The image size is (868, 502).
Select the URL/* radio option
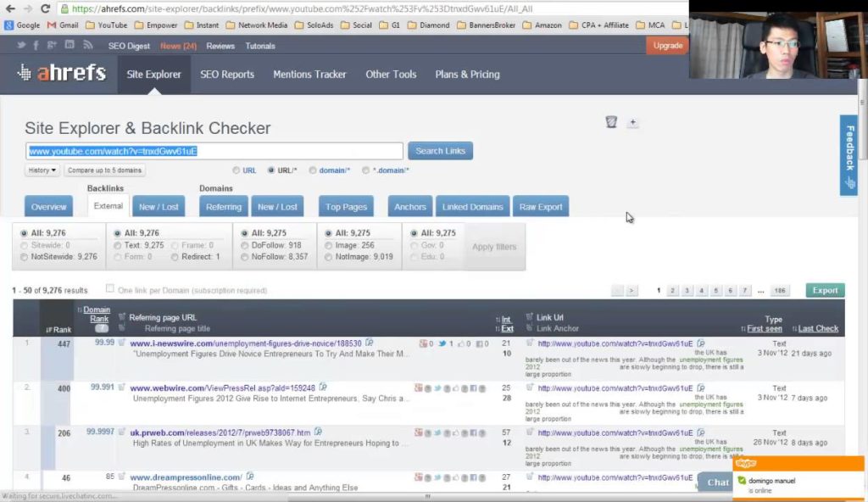[x=270, y=170]
